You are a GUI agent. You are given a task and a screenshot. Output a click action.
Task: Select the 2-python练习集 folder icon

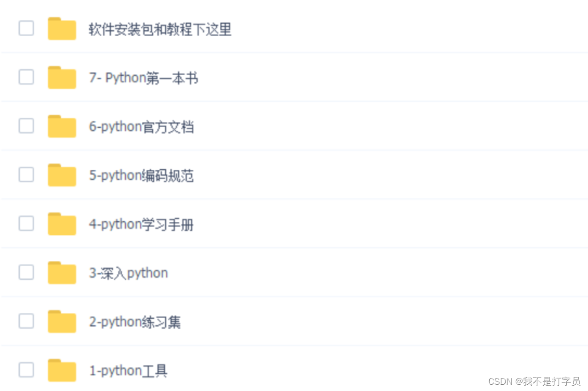coord(62,322)
